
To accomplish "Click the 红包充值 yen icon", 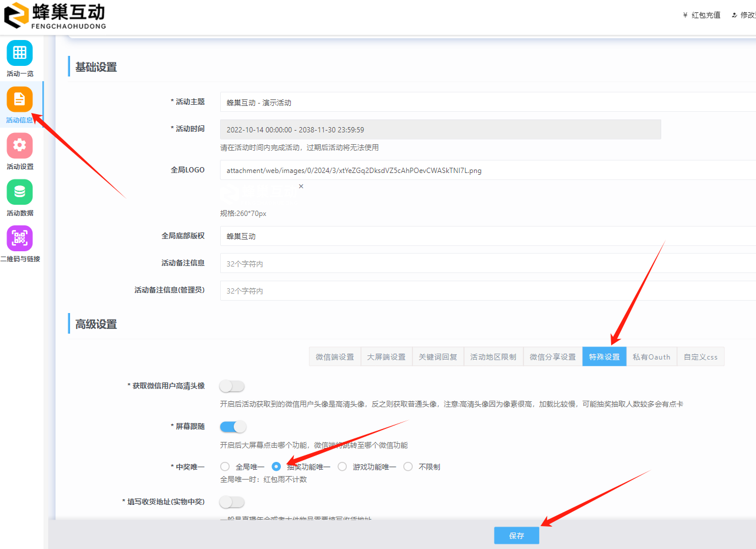I will [x=685, y=15].
